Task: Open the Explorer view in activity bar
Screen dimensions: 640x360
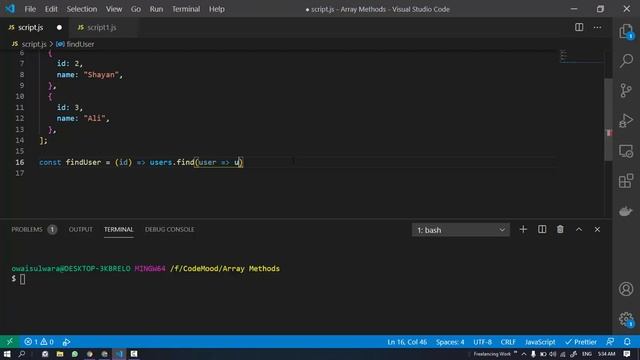Action: tap(626, 31)
